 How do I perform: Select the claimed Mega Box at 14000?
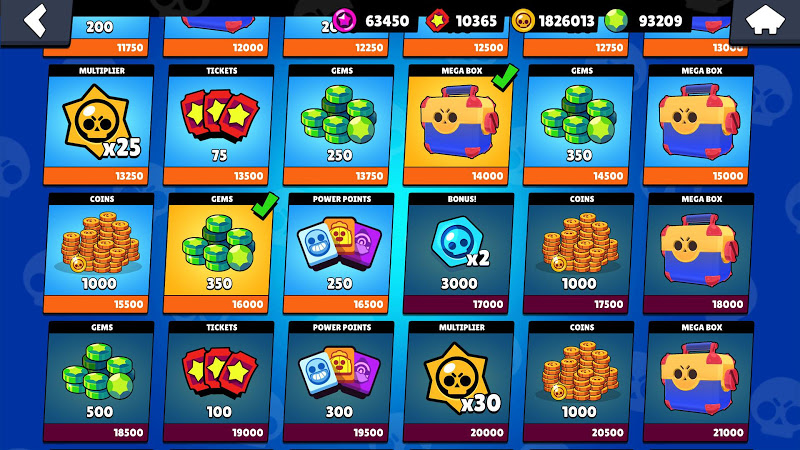coord(459,124)
